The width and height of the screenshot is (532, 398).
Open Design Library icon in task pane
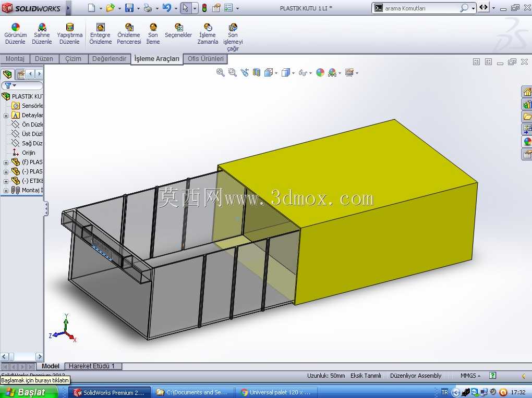point(527,104)
